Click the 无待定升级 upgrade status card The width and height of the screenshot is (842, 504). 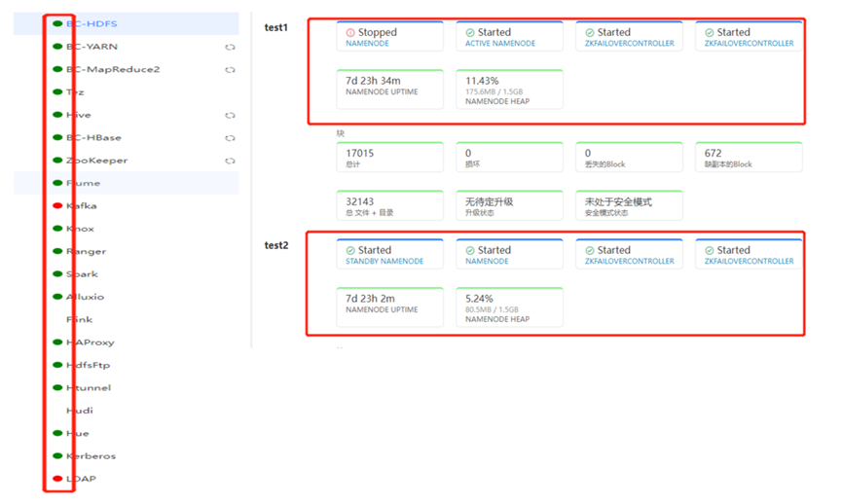510,205
